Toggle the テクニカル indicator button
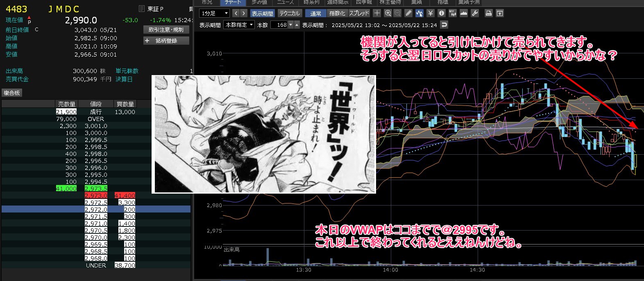Screen dimensions: 644x281 pyautogui.click(x=290, y=13)
